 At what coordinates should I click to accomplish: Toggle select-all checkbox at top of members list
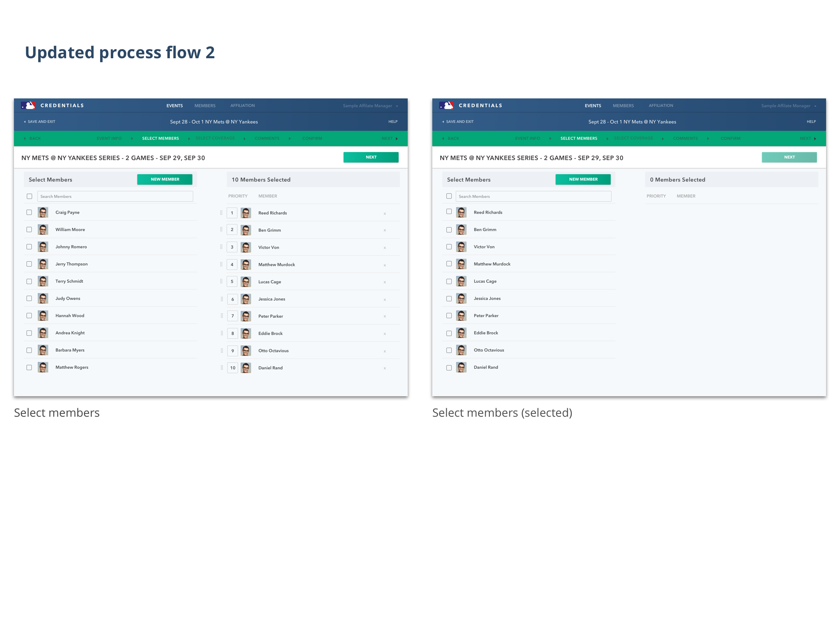(x=29, y=197)
